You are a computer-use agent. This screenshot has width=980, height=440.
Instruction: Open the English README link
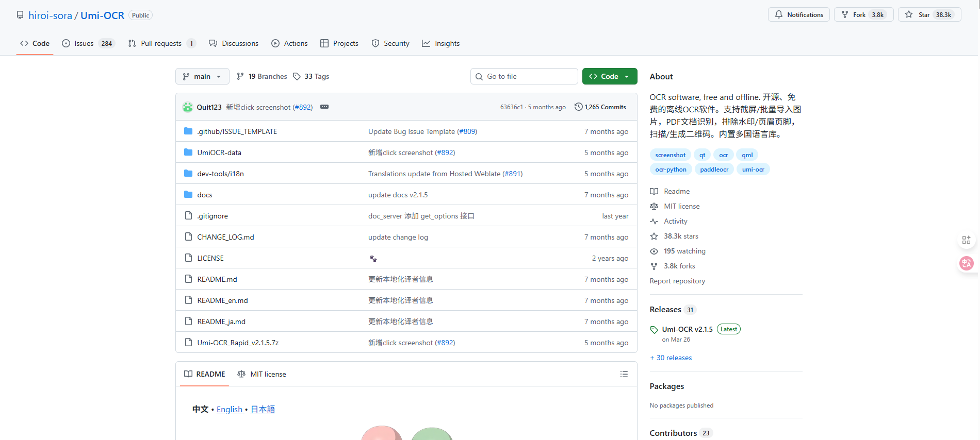[x=230, y=409]
